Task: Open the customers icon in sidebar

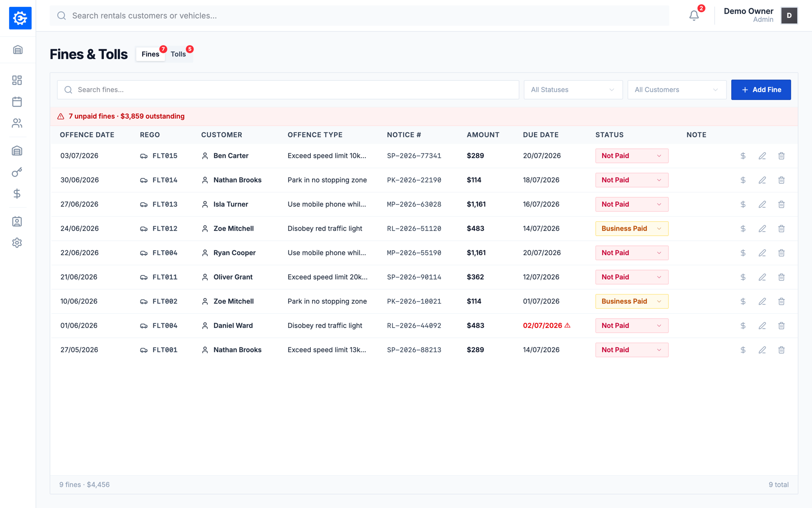Action: click(17, 123)
